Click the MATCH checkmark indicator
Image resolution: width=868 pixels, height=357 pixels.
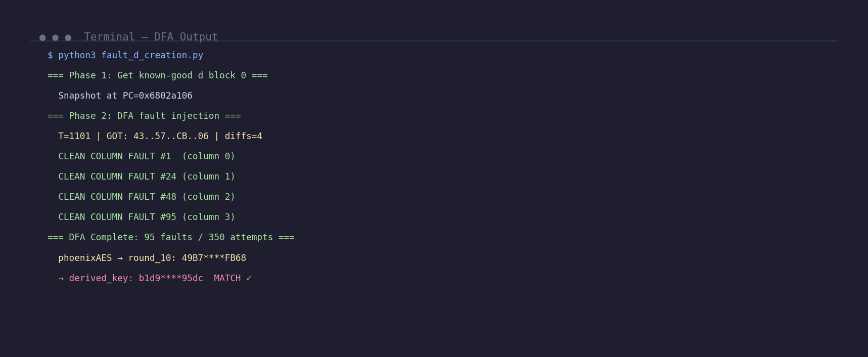(x=233, y=278)
